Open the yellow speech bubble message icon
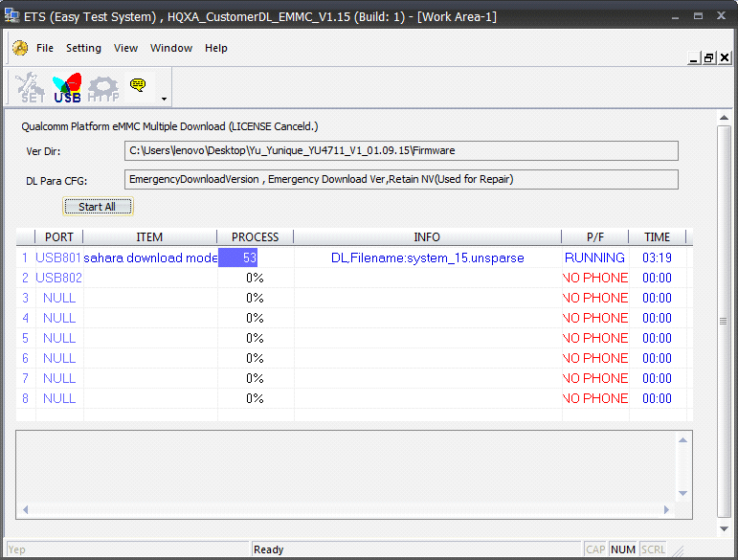 (x=138, y=85)
